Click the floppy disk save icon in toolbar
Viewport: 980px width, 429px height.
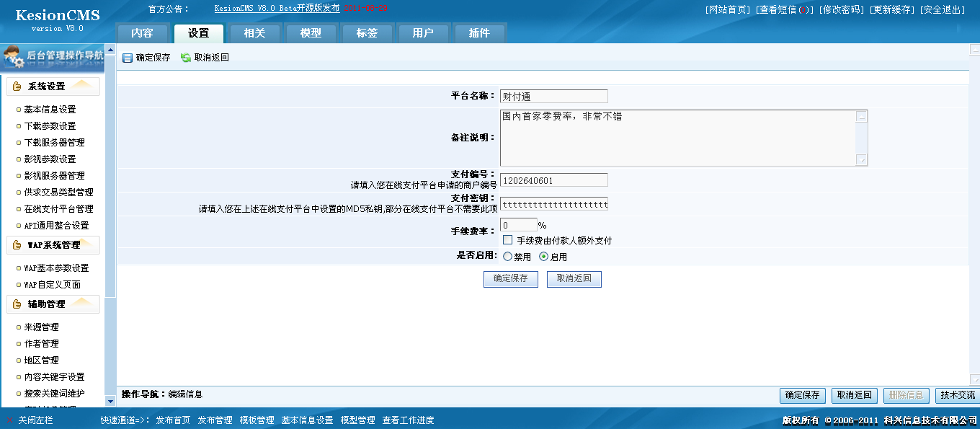click(x=128, y=58)
